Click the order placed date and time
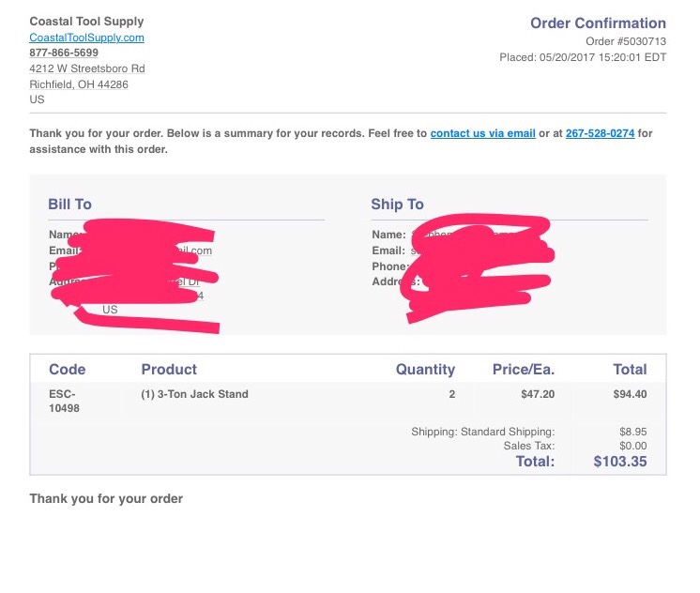Viewport: 700px width, 593px height. tap(583, 57)
